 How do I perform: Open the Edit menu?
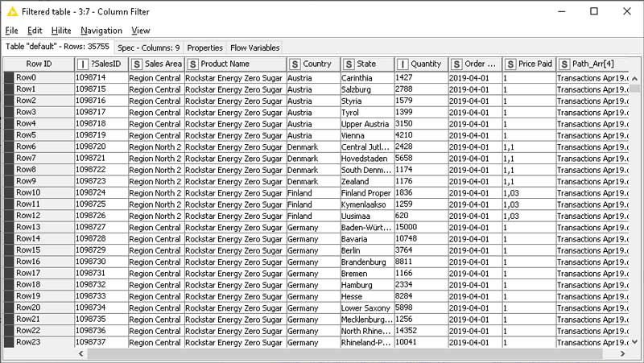tap(35, 31)
